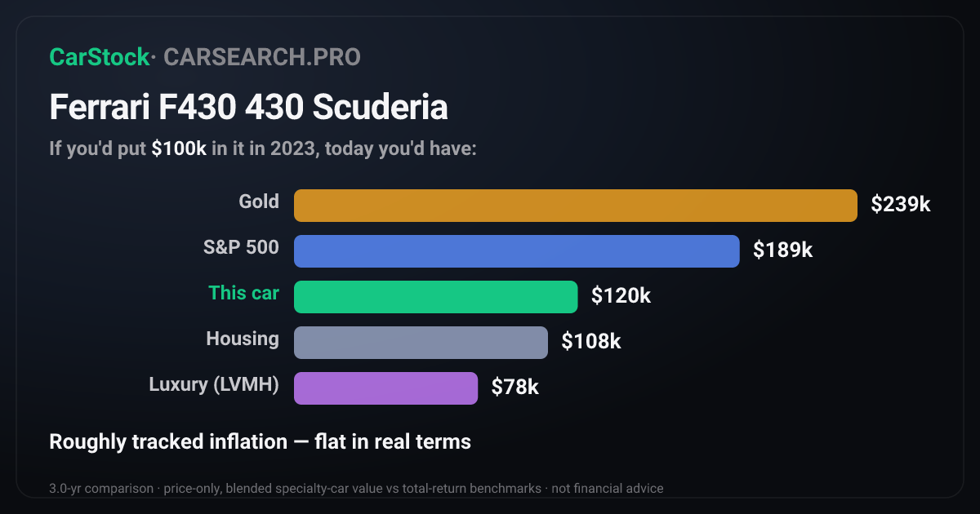Image resolution: width=980 pixels, height=514 pixels.
Task: Select the Housing row label
Action: 243,339
